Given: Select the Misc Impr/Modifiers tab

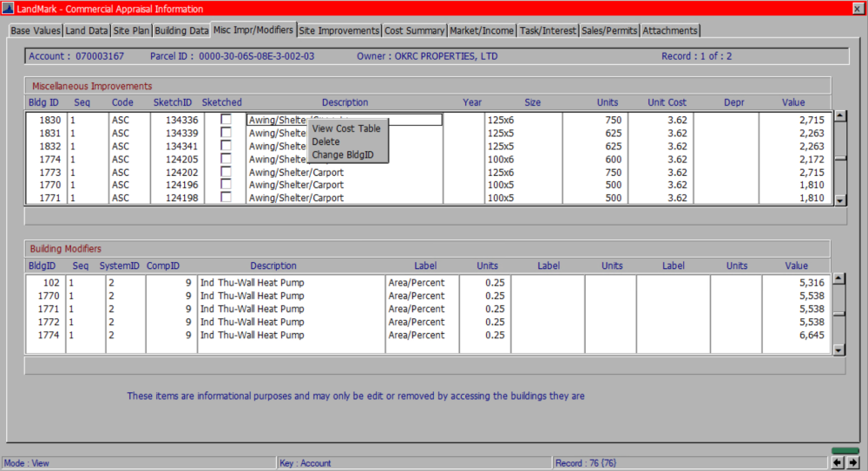Looking at the screenshot, I should point(253,29).
